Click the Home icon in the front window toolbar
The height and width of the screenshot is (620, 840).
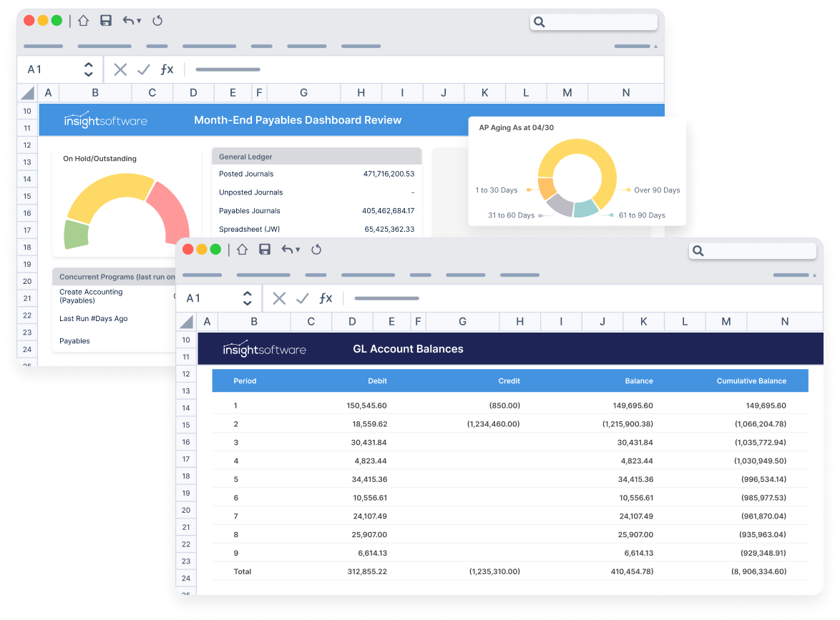tap(243, 249)
